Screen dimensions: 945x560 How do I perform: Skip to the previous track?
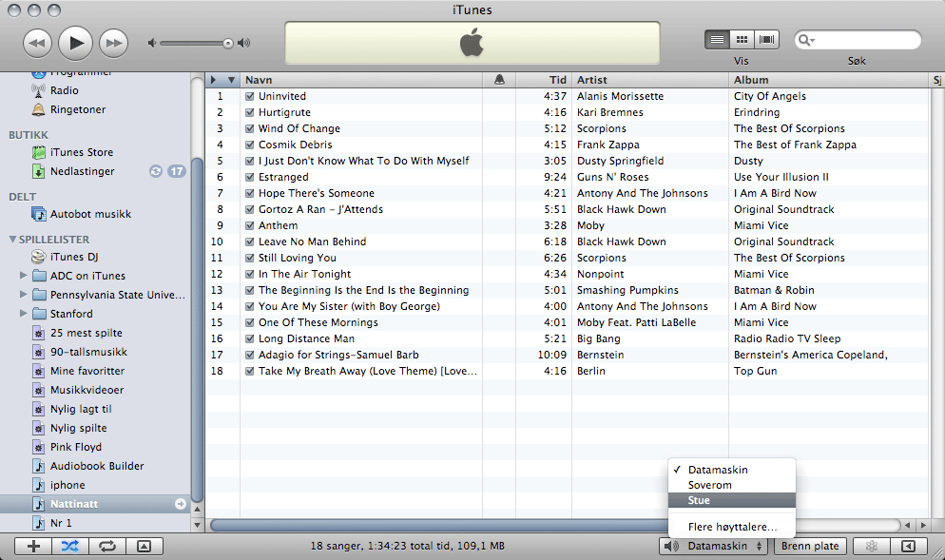pos(37,43)
